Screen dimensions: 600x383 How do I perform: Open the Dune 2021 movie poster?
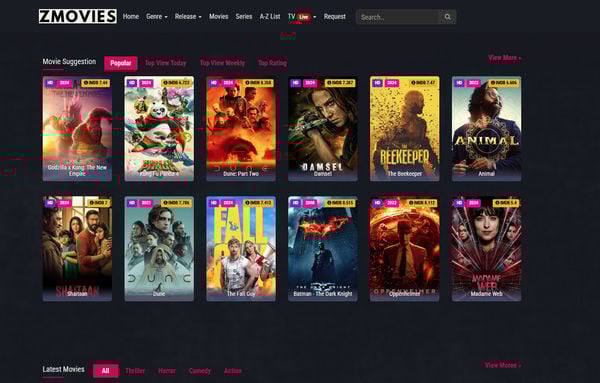click(x=159, y=249)
